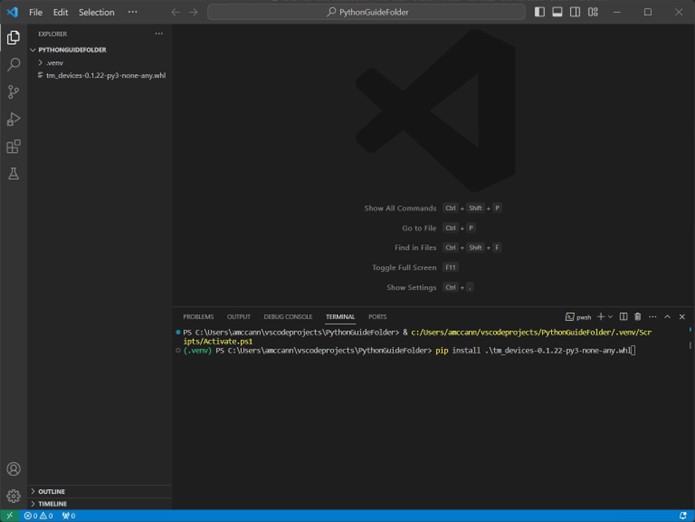This screenshot has height=522, width=695.
Task: Click the pip install command line in terminal
Action: coord(532,351)
